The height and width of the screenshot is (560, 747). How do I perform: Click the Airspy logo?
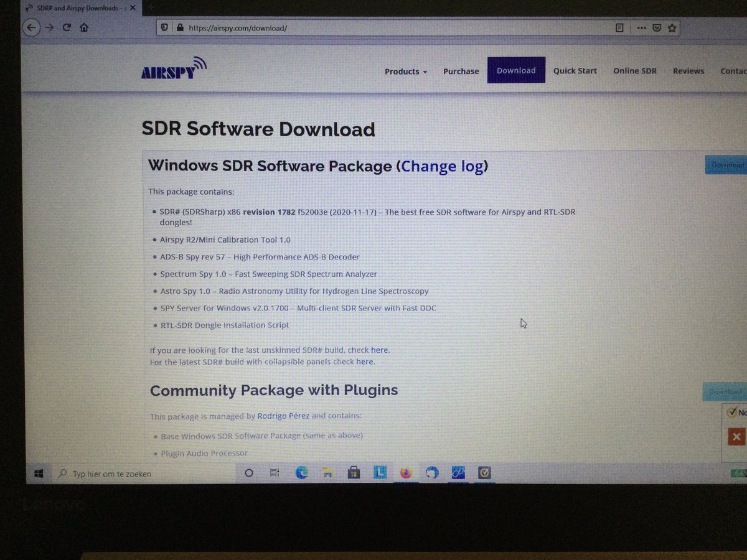pyautogui.click(x=174, y=69)
